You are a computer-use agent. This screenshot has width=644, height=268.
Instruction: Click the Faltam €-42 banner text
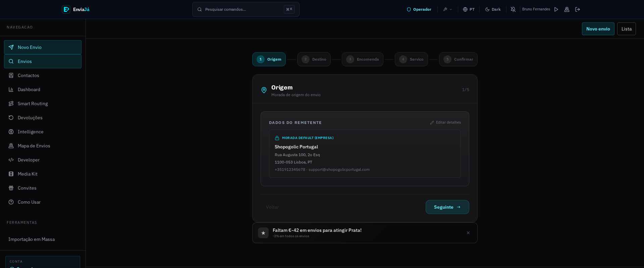tap(317, 230)
